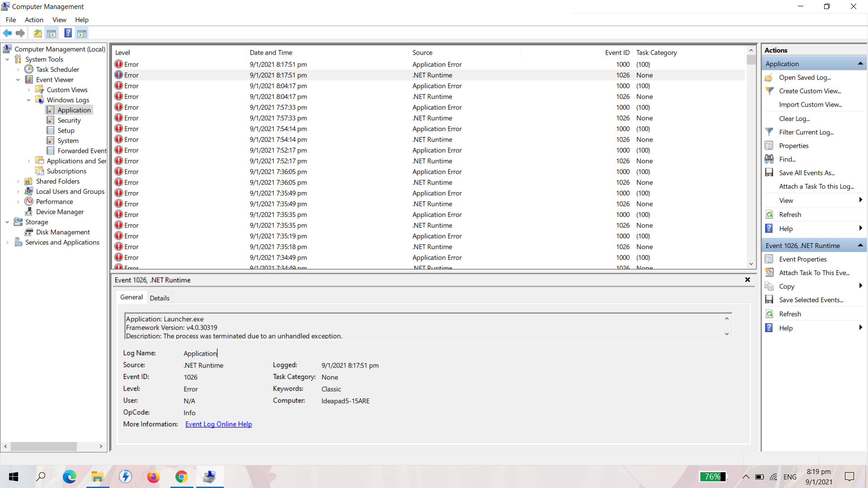Click right arrow of tree horizontal scrollbar

pyautogui.click(x=101, y=446)
